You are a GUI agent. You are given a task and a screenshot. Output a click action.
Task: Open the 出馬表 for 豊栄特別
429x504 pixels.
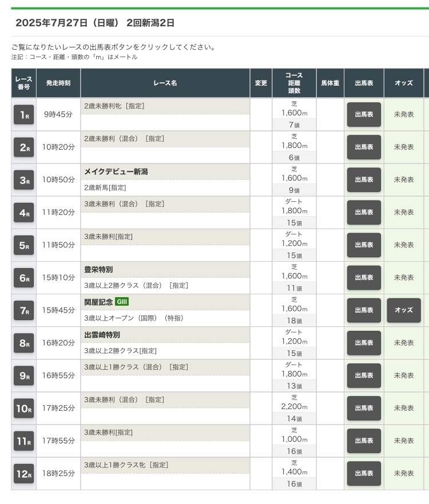[x=364, y=277]
